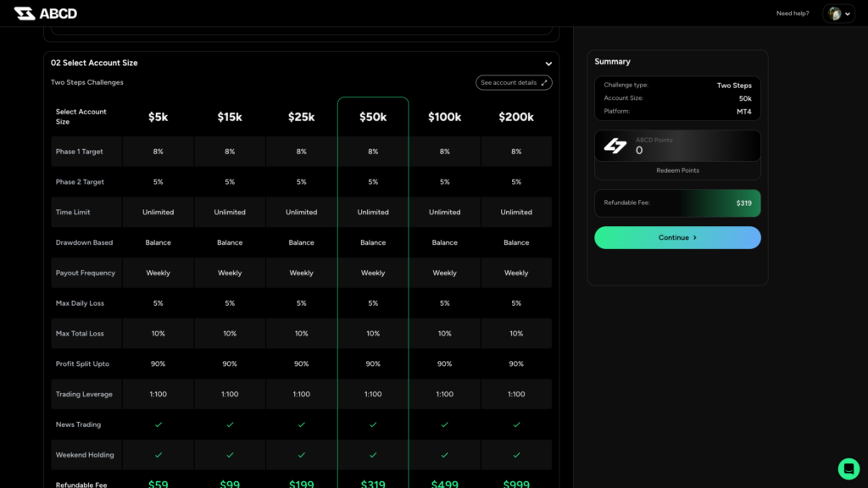
Task: Open profile dropdown arrow next to avatar
Action: click(x=848, y=14)
